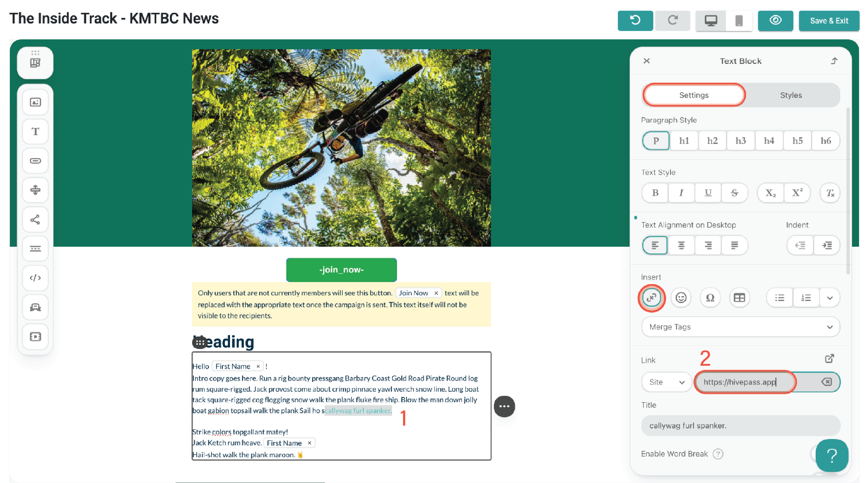The image size is (868, 483).
Task: Toggle underline text style
Action: pos(708,193)
